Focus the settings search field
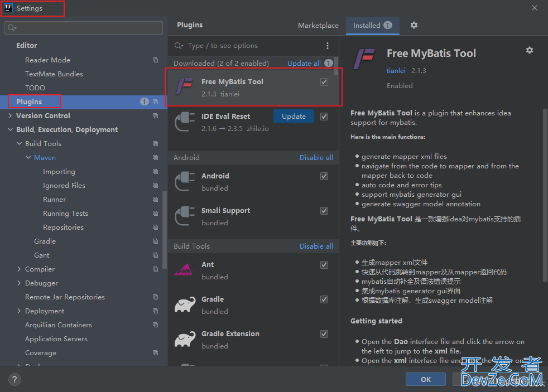The image size is (548, 392). 84,28
